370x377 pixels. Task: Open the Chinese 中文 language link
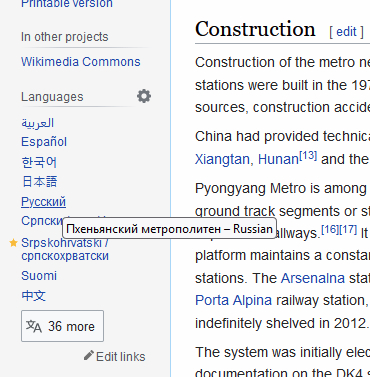click(33, 296)
